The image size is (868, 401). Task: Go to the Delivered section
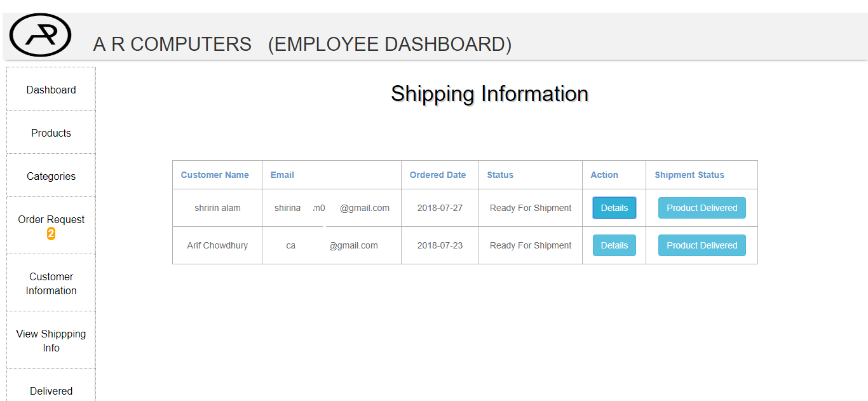[51, 391]
